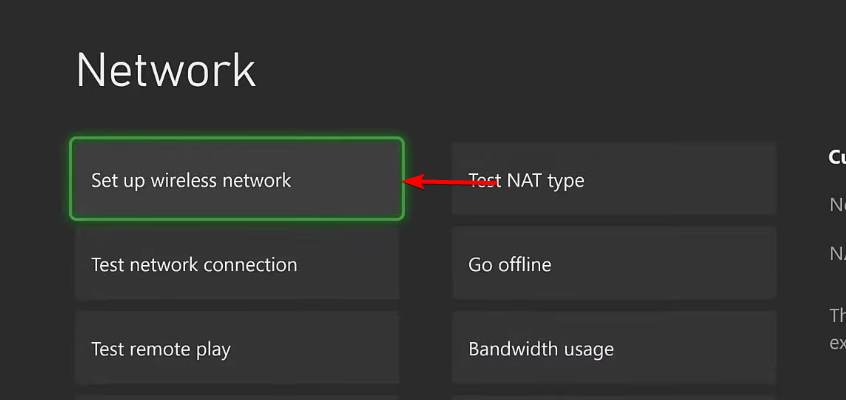Click the red arrowhead tip

(x=407, y=181)
